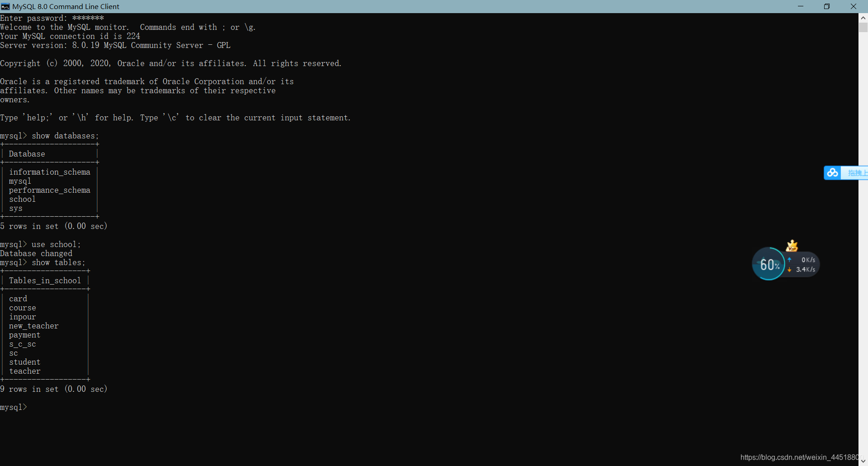Viewport: 868px width, 466px height.
Task: Click the scrollbar up arrow
Action: click(x=863, y=18)
